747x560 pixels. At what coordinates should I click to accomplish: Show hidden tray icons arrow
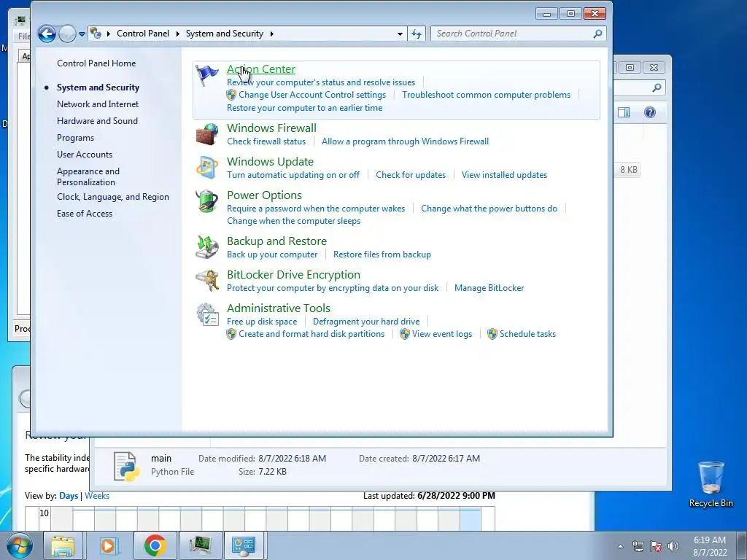pos(620,546)
